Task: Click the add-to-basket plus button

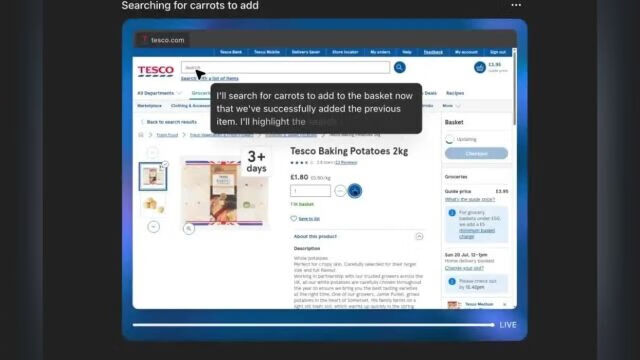Action: point(355,191)
